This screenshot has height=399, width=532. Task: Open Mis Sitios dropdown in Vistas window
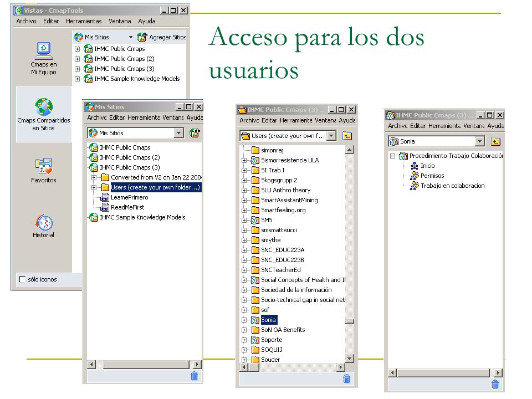131,37
